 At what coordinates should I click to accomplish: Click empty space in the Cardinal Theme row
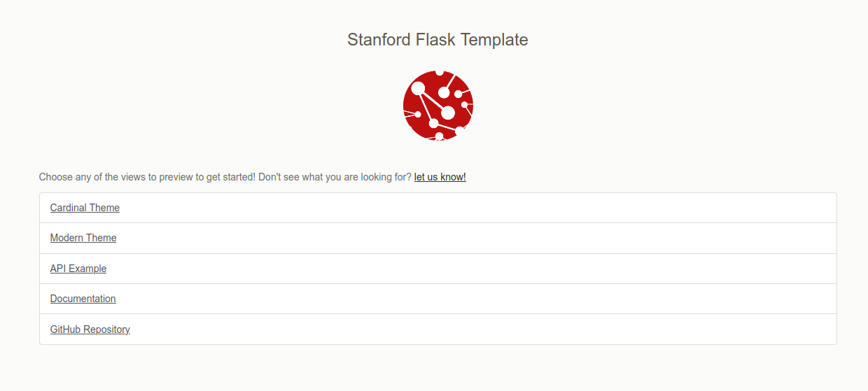(x=490, y=208)
